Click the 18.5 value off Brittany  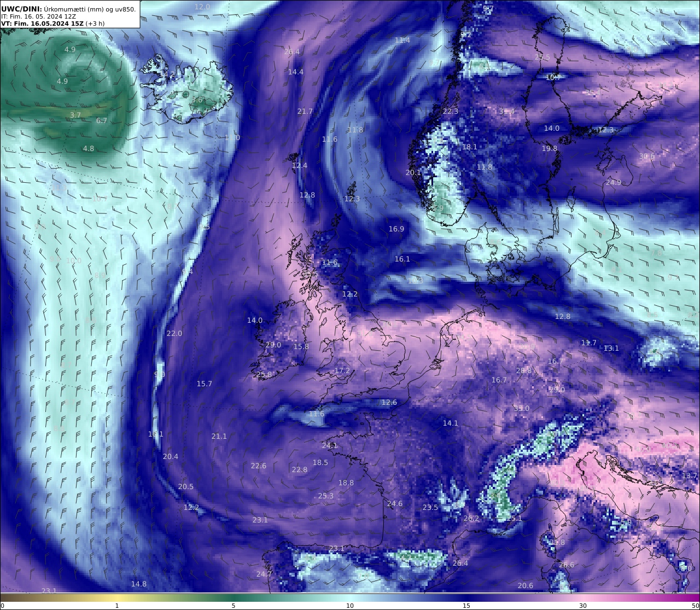320,462
